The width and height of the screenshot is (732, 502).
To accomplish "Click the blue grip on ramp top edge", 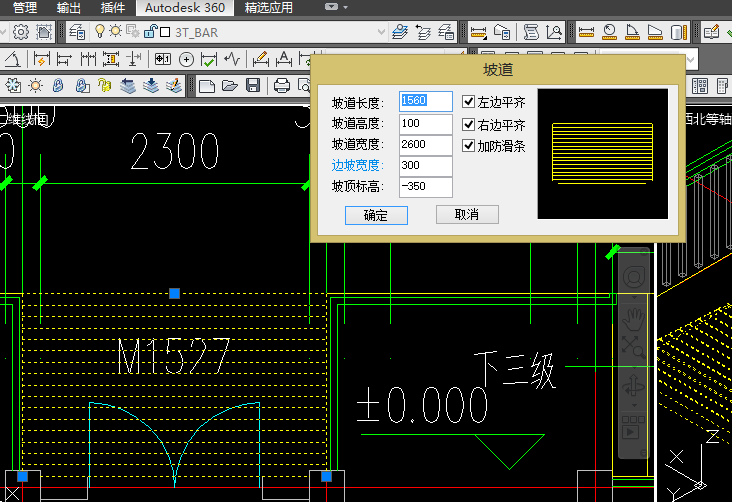I will tap(174, 293).
